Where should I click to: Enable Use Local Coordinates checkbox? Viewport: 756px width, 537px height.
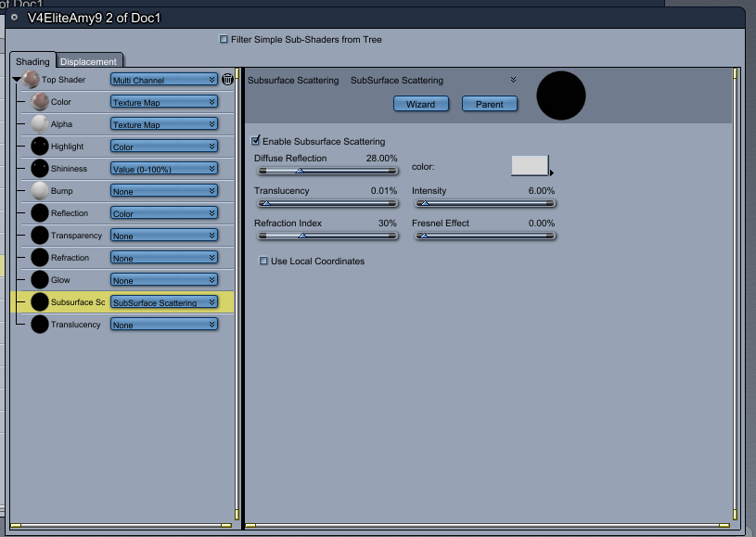[263, 261]
